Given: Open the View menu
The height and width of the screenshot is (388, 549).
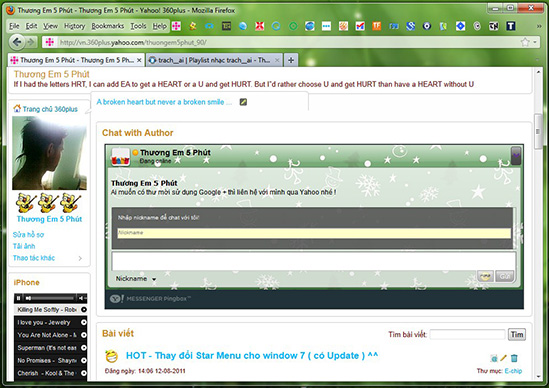Looking at the screenshot, I should pos(50,26).
